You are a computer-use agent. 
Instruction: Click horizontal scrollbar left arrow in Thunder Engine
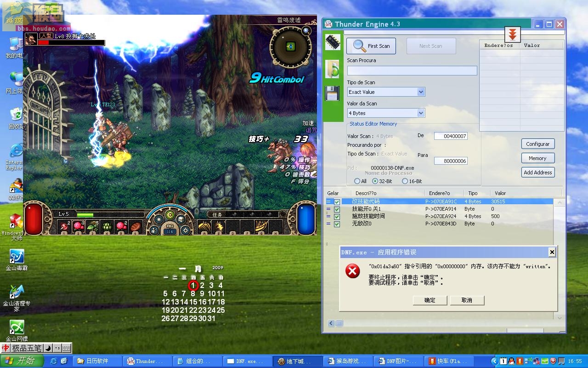(331, 324)
